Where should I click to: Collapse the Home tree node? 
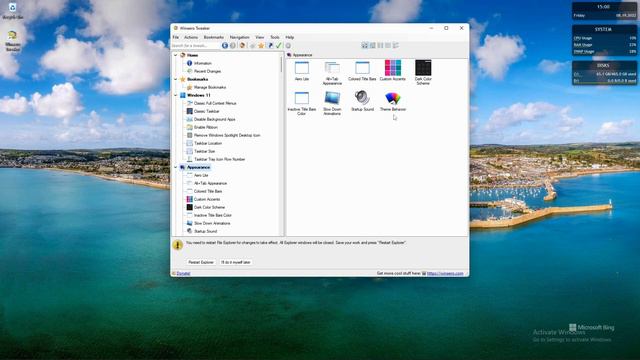[176, 55]
